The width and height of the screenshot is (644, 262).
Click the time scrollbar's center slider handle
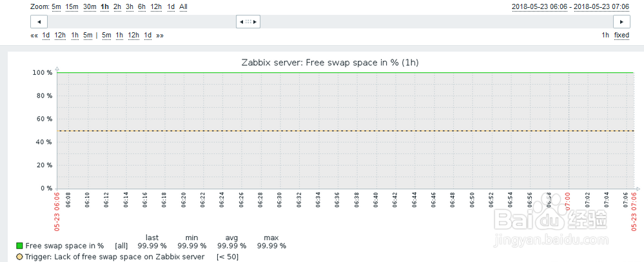248,21
